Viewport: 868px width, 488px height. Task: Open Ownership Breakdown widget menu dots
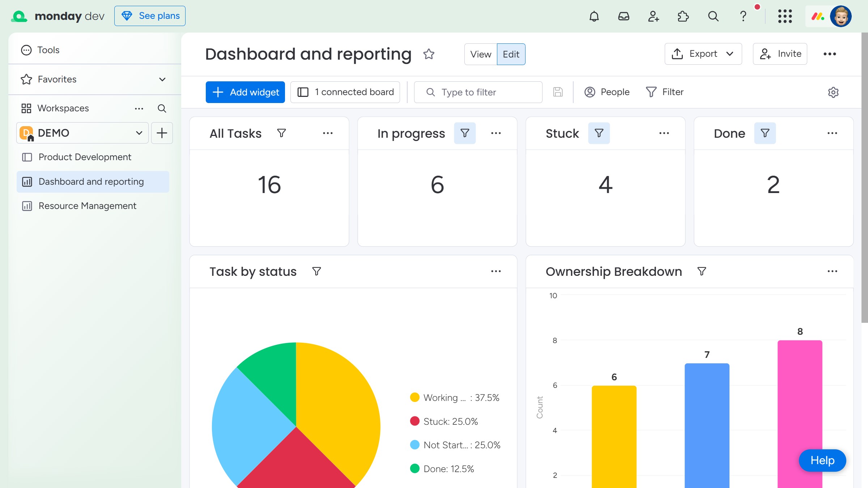832,271
